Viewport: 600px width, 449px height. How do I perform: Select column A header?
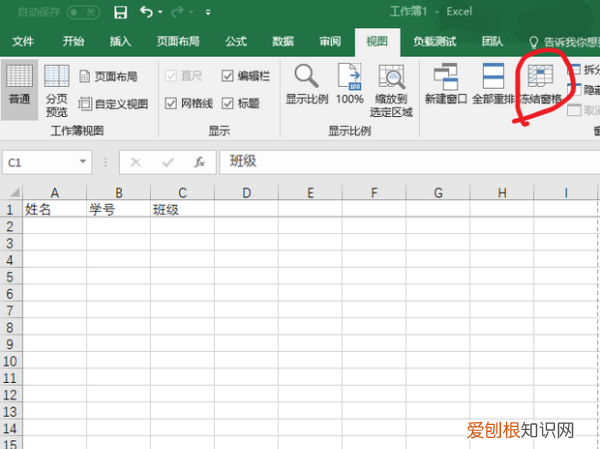click(x=55, y=193)
